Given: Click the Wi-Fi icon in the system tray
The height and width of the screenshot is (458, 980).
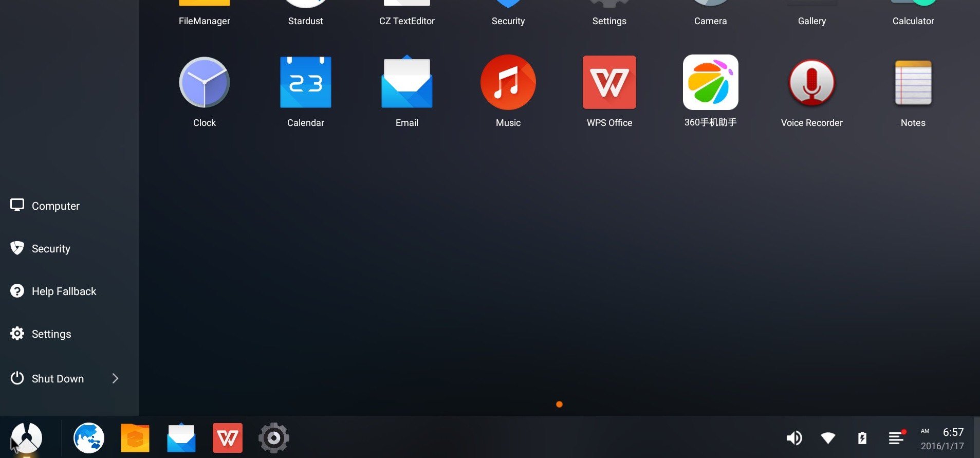Looking at the screenshot, I should (828, 438).
